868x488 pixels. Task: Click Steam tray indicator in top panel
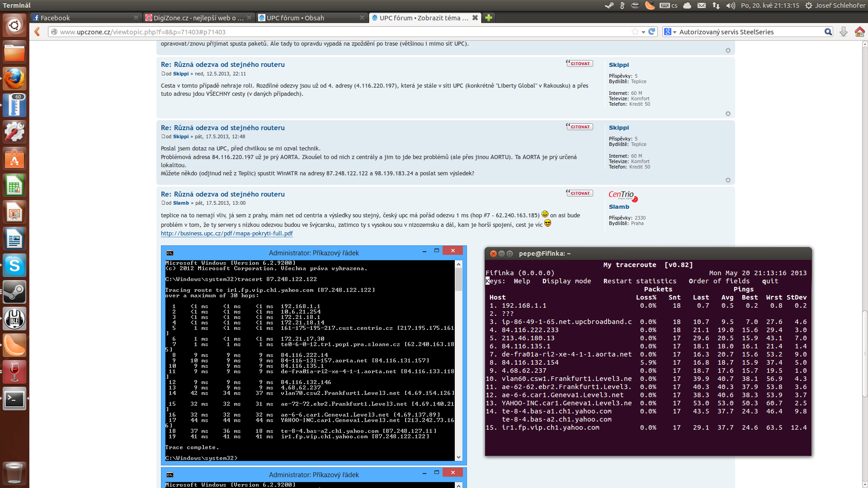tap(609, 5)
